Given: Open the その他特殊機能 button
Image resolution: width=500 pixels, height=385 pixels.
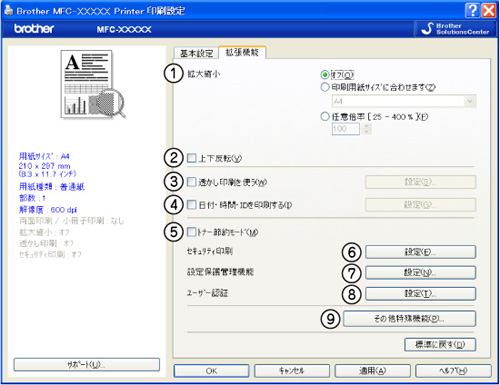Looking at the screenshot, I should [409, 319].
